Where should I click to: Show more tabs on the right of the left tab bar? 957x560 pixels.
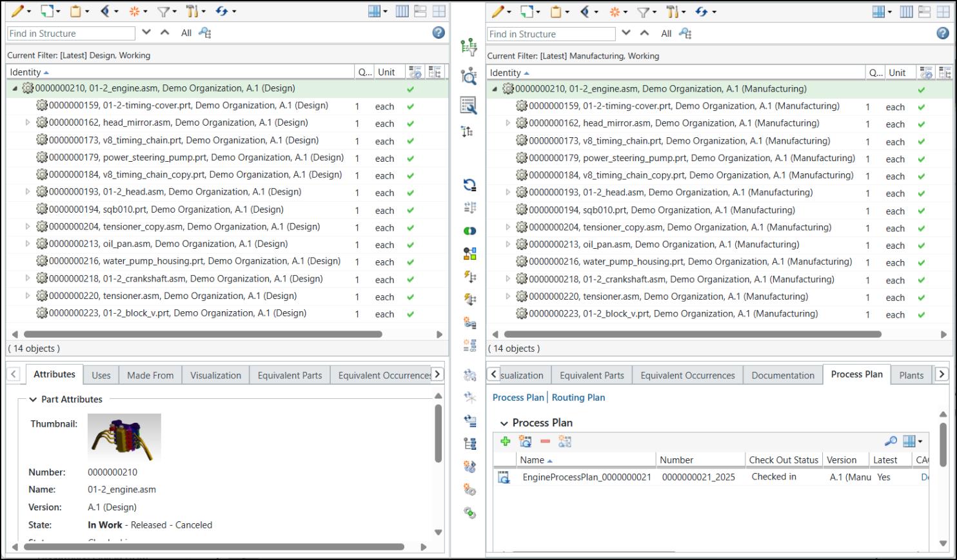[437, 374]
